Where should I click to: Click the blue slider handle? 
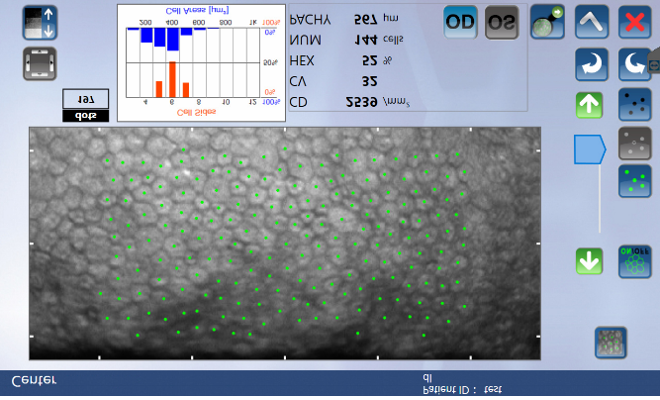(x=589, y=150)
